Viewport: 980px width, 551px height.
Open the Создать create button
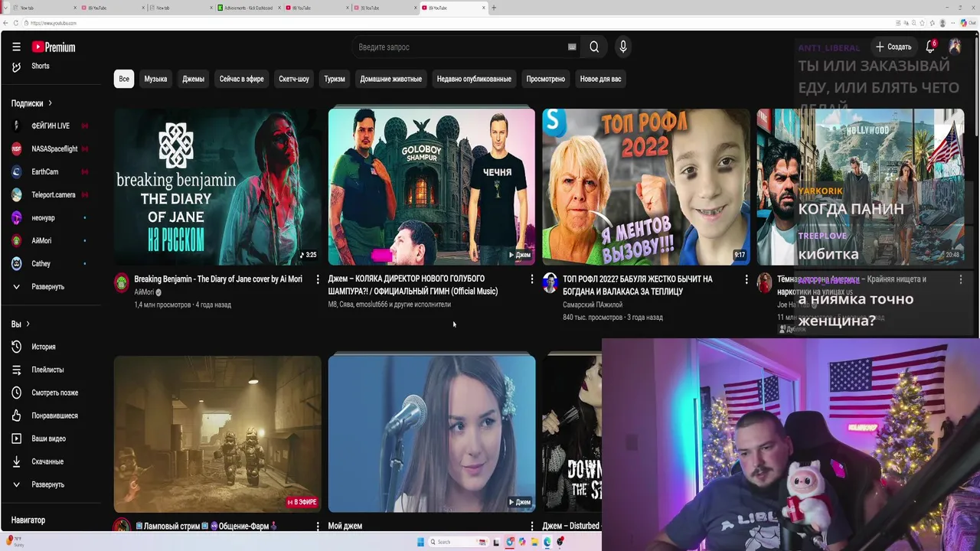[893, 47]
